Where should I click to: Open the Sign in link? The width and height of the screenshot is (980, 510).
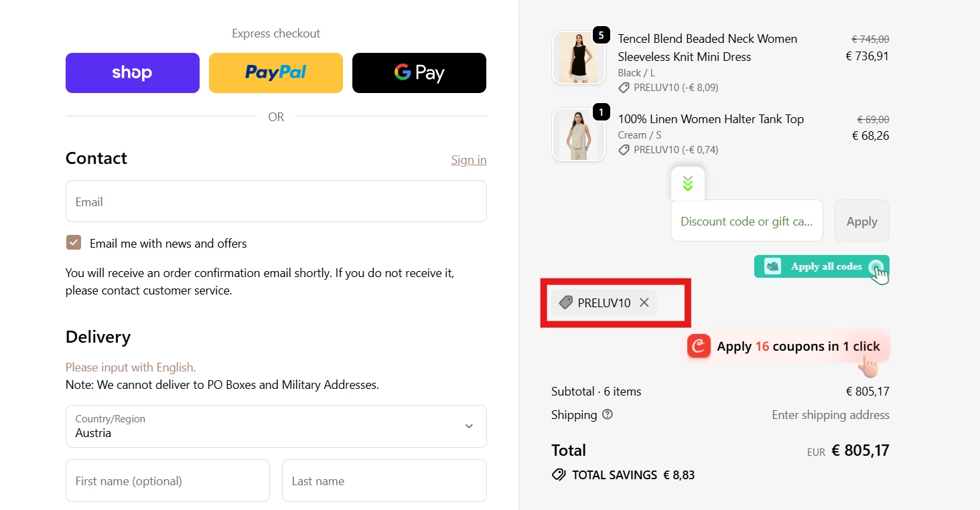[469, 160]
